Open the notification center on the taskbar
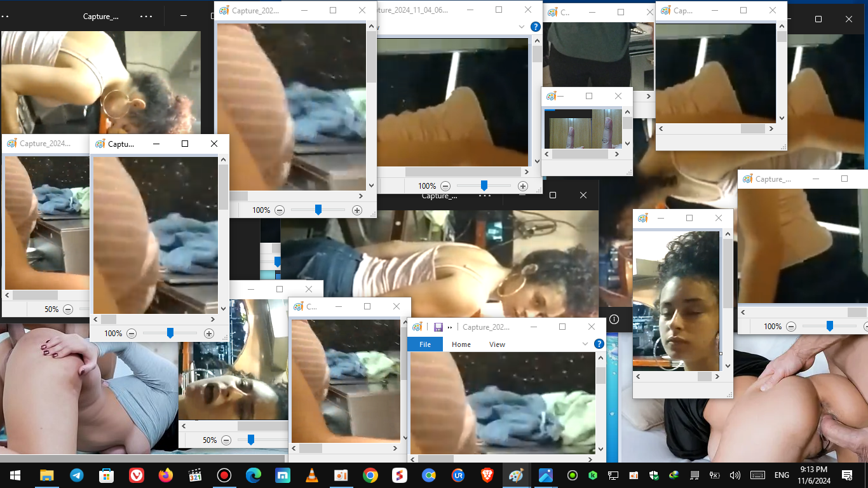868x488 pixels. 846,475
